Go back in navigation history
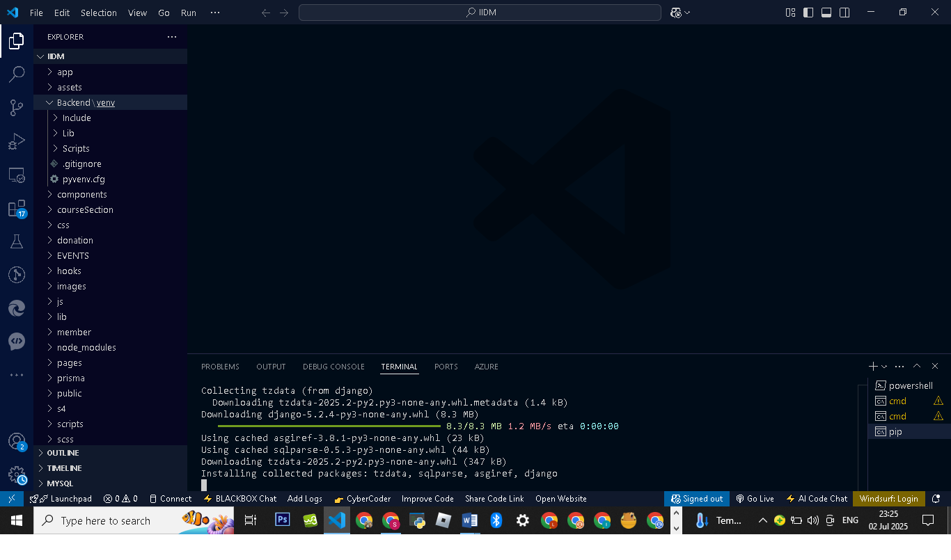 [266, 13]
